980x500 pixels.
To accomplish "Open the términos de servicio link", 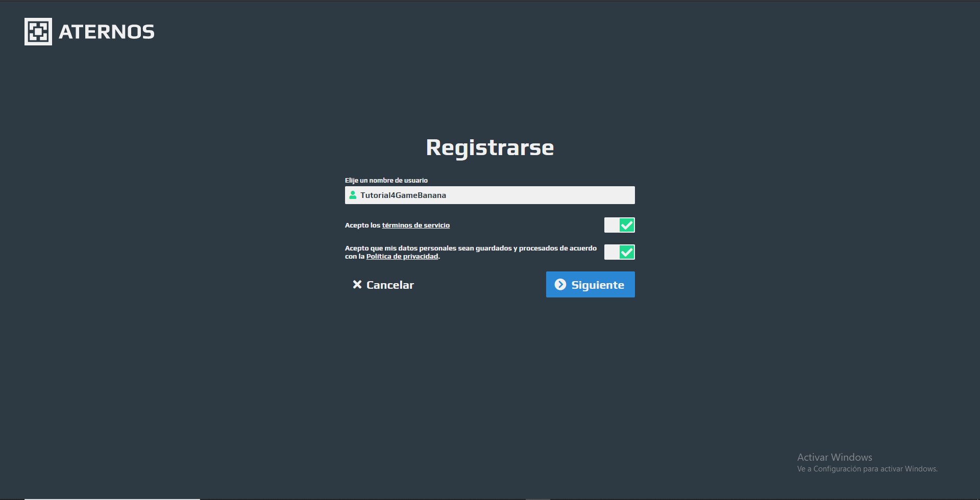I will point(416,225).
